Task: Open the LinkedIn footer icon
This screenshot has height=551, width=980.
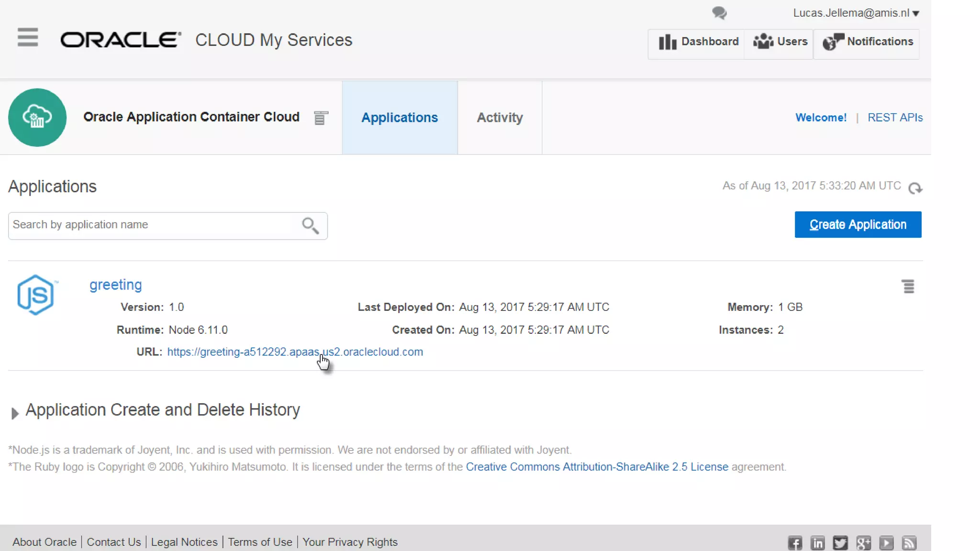Action: click(x=817, y=542)
